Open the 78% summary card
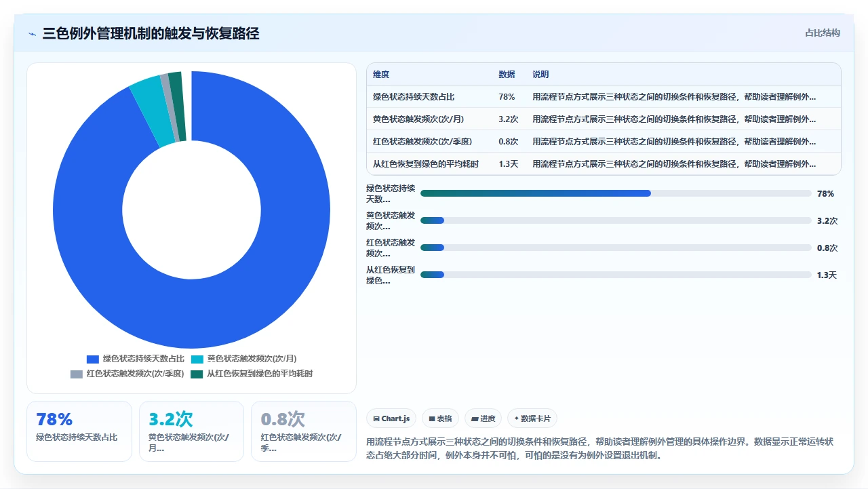 79,431
